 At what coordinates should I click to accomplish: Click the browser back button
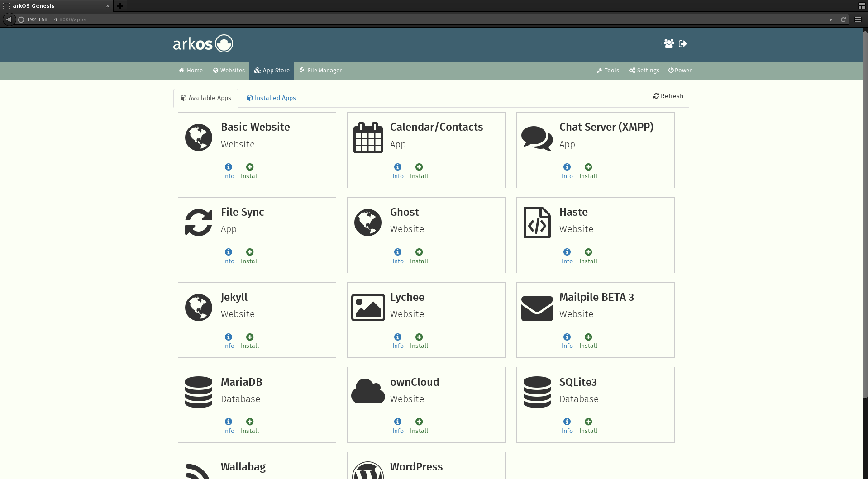pos(9,19)
